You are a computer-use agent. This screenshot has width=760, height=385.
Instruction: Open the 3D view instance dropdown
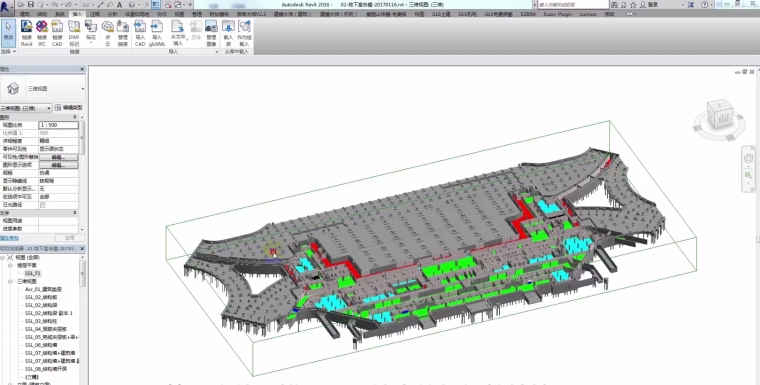26,108
